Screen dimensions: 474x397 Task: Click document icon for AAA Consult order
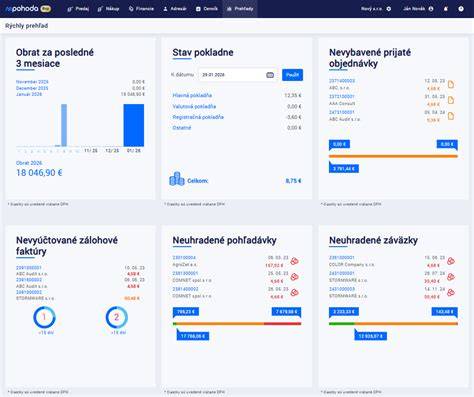coord(451,100)
